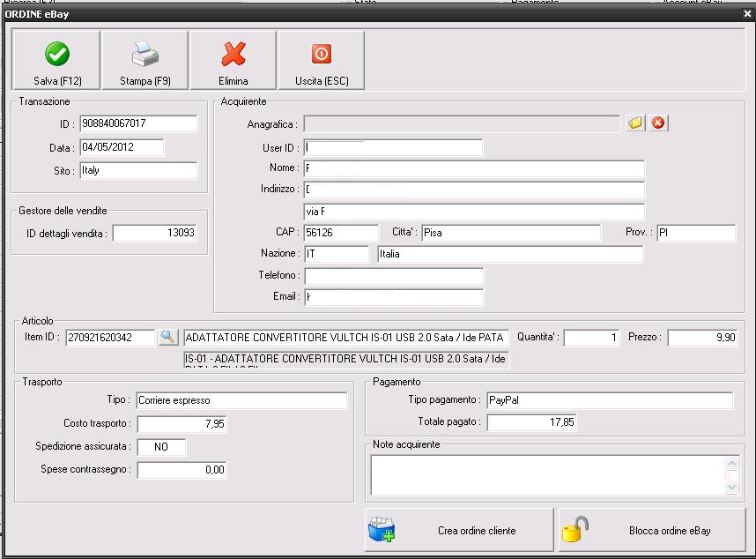Open Anagrafica folder lookup icon
756x559 pixels.
tap(635, 123)
